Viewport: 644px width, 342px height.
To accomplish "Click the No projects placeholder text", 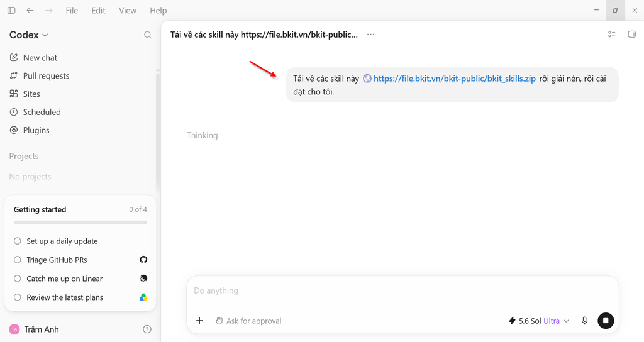I will pyautogui.click(x=30, y=177).
